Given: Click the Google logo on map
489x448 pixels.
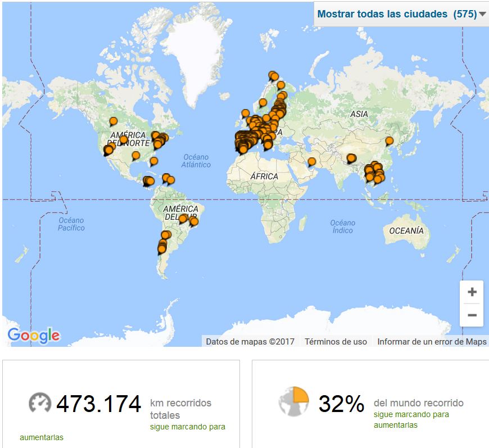Looking at the screenshot, I should coord(34,336).
